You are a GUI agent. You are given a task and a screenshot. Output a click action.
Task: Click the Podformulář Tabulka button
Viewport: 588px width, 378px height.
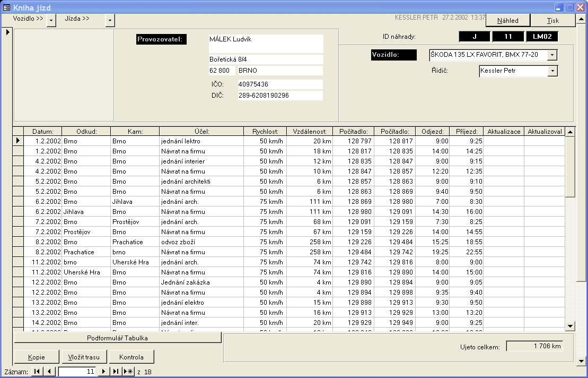click(x=117, y=338)
